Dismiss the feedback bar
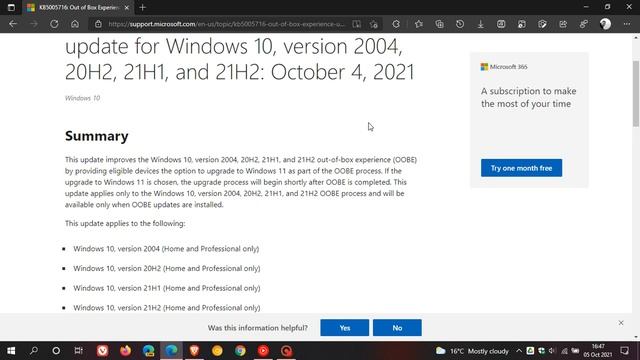Screen dimensions: 640x360 [x=621, y=323]
